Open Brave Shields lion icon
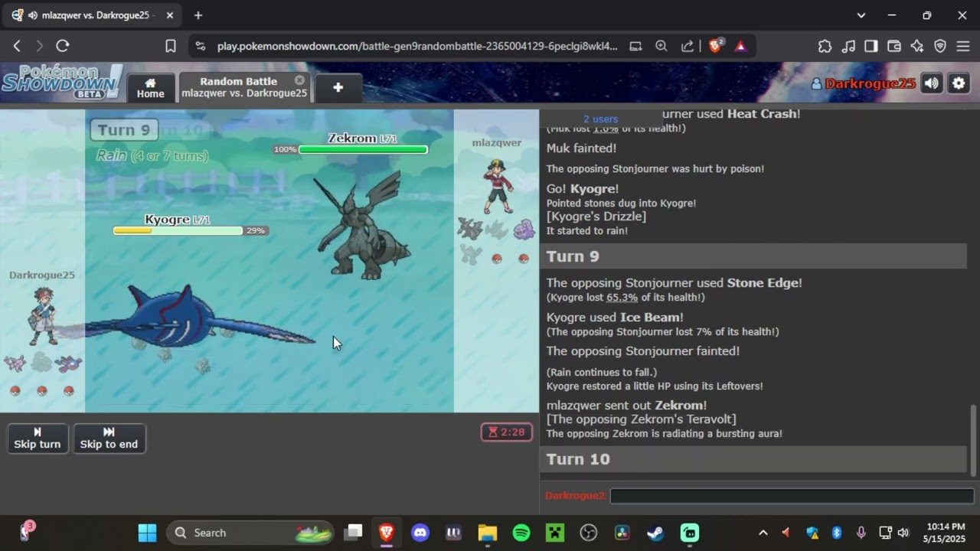The image size is (980, 551). point(716,46)
